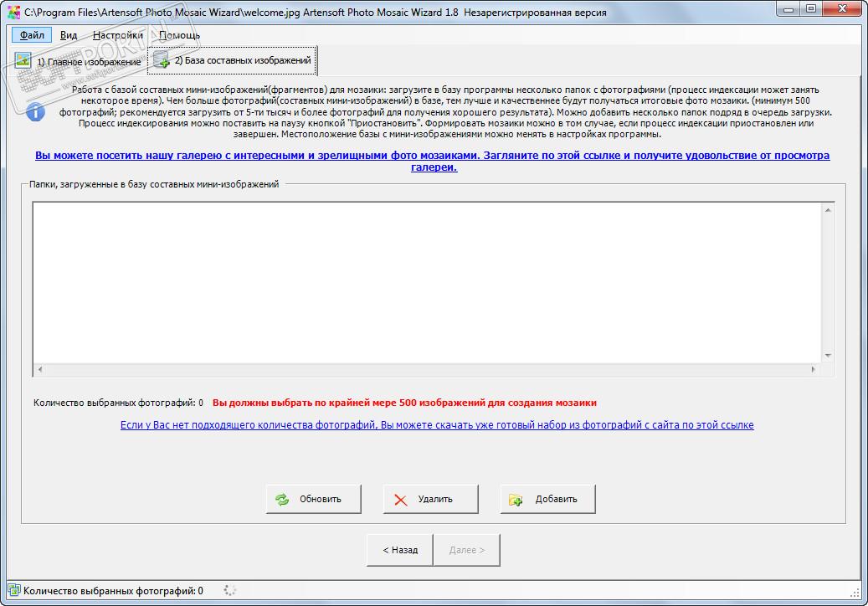
Task: Open the ready-made photo set download link
Action: 437,425
